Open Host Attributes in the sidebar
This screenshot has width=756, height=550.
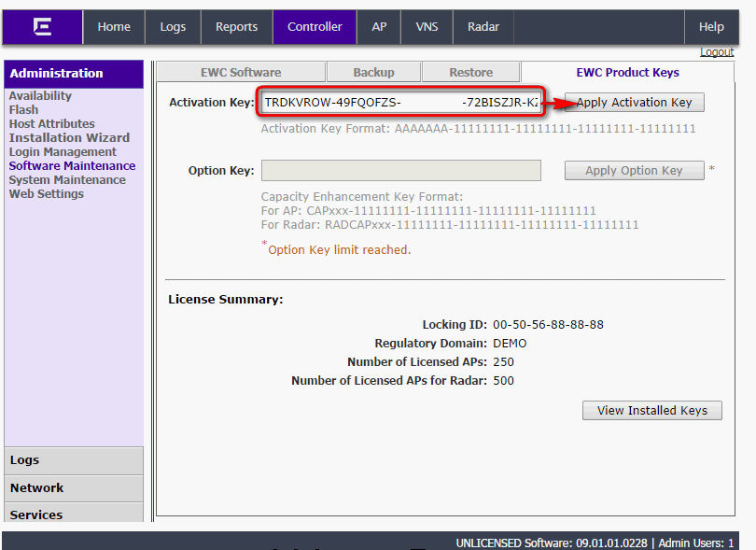pos(52,123)
